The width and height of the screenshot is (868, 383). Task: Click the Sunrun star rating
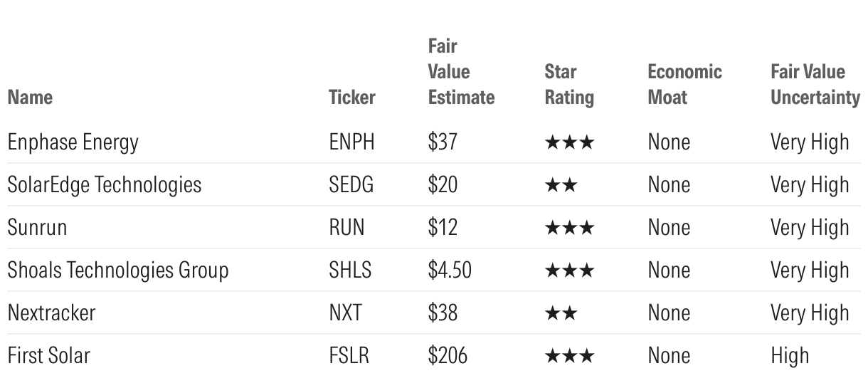coord(568,228)
